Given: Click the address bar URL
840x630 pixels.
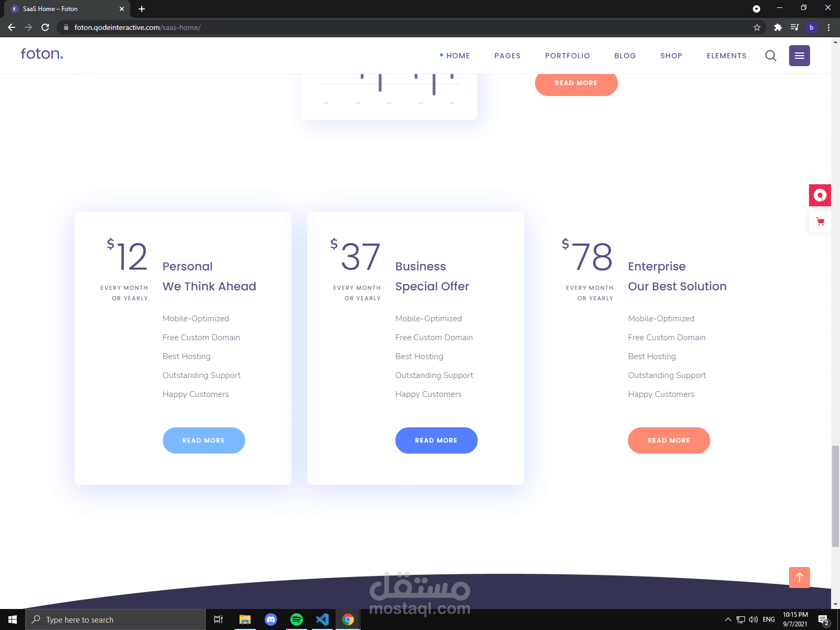Looking at the screenshot, I should pyautogui.click(x=137, y=27).
